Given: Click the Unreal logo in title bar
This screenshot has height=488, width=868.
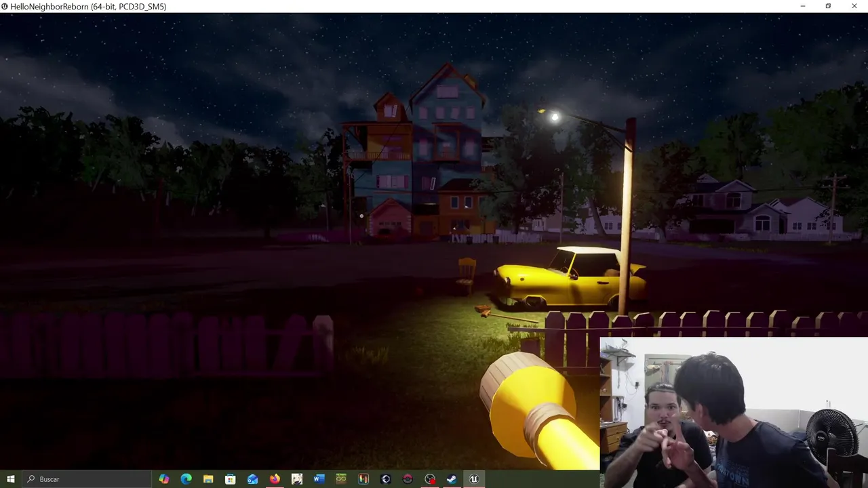Looking at the screenshot, I should click(x=5, y=6).
